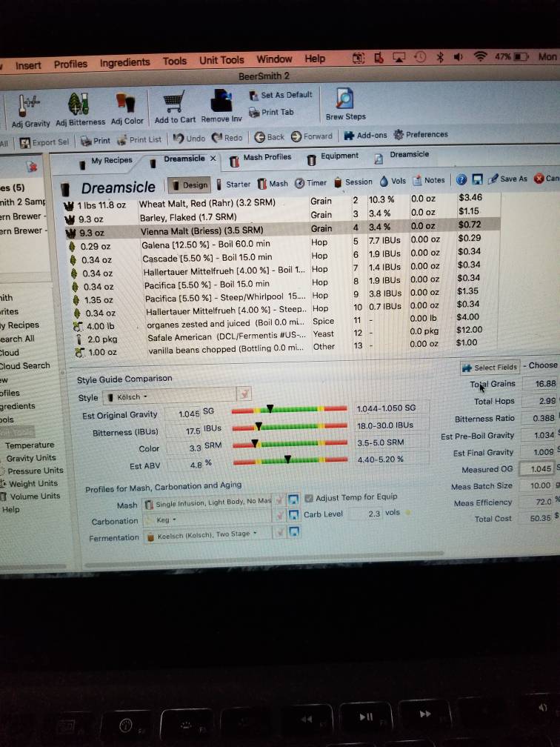Switch to the Mash tab
This screenshot has height=747, width=560.
(273, 184)
